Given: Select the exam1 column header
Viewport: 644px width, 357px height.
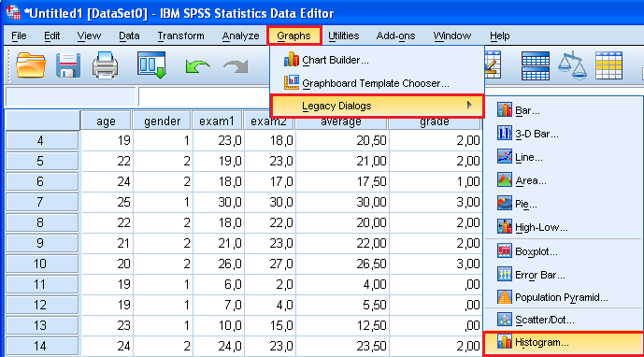Looking at the screenshot, I should click(x=217, y=121).
